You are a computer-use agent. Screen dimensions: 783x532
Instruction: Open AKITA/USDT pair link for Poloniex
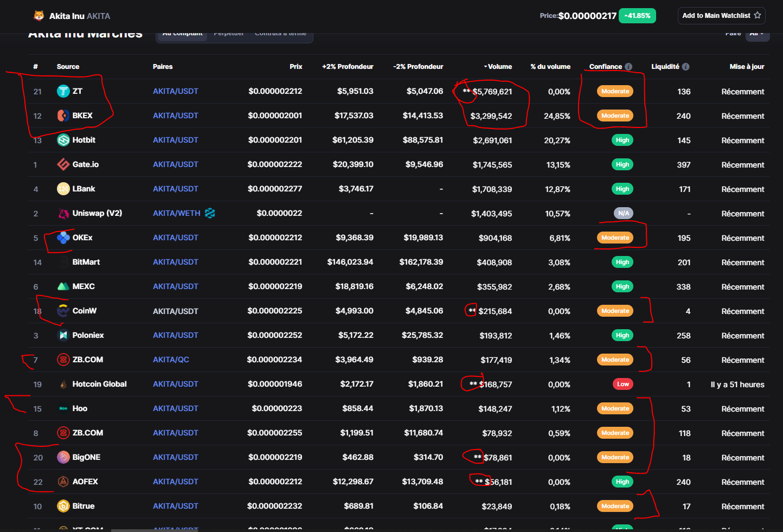point(176,335)
